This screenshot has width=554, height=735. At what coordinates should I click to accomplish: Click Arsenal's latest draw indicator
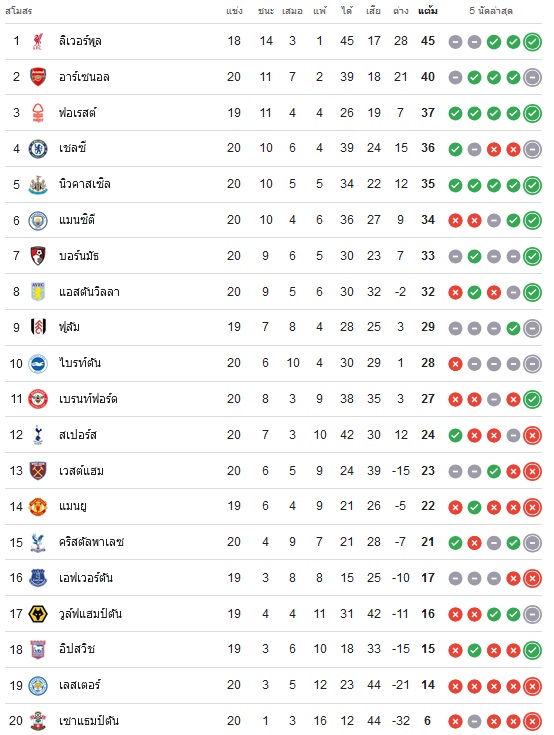[532, 77]
